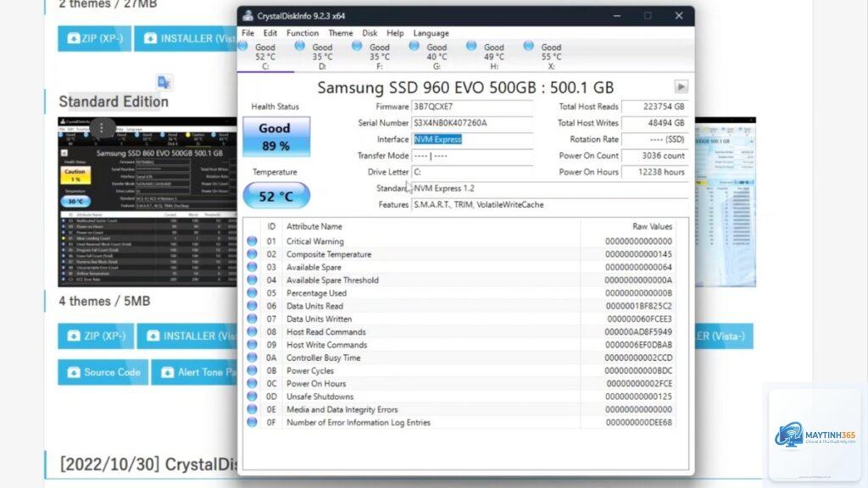Open the Language menu
The width and height of the screenshot is (868, 488).
pos(431,33)
